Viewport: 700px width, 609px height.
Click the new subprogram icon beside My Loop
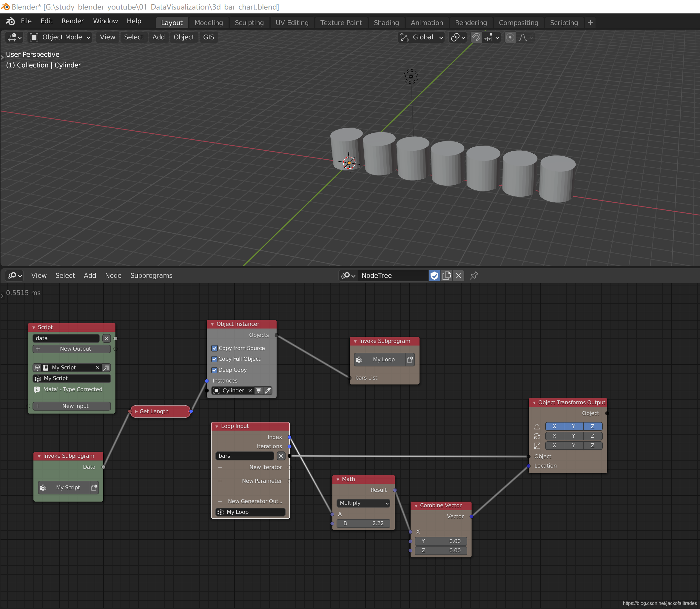click(410, 359)
